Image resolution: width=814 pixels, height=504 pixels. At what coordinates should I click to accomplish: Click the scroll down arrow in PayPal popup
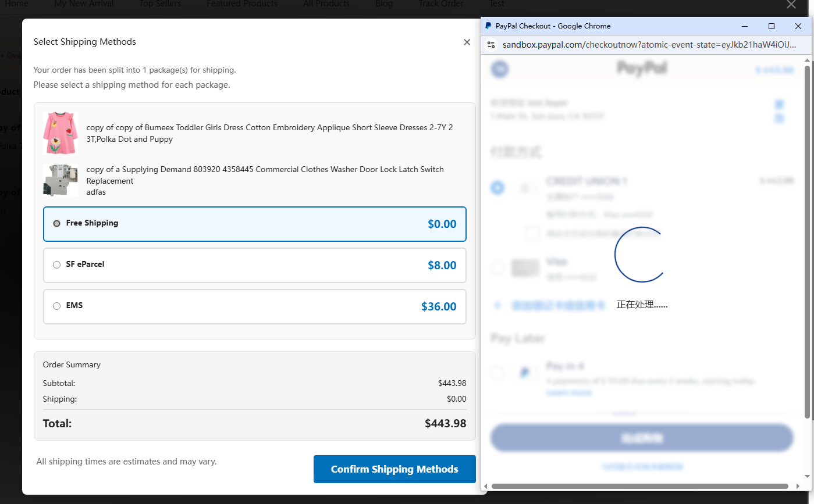pos(806,476)
